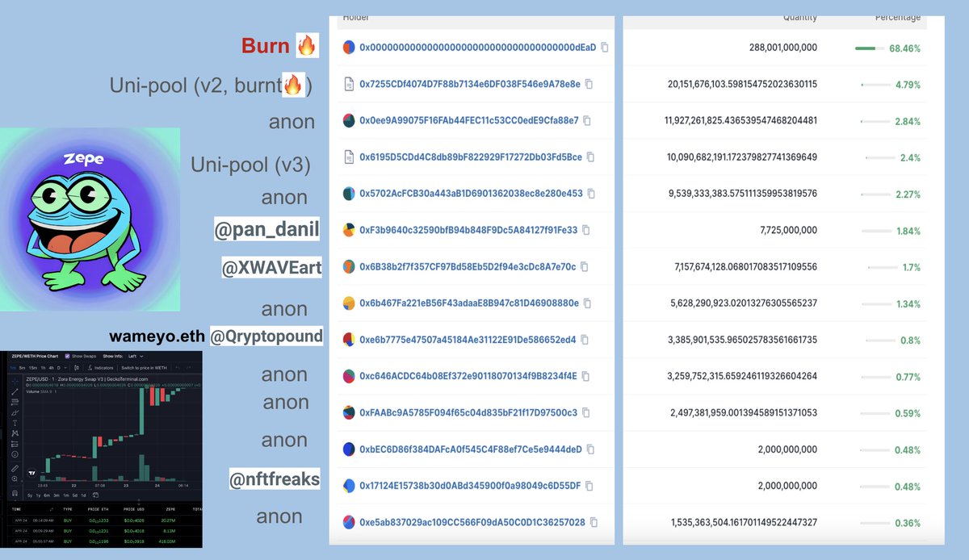Select the text tool in chart toolbar

coord(15,423)
